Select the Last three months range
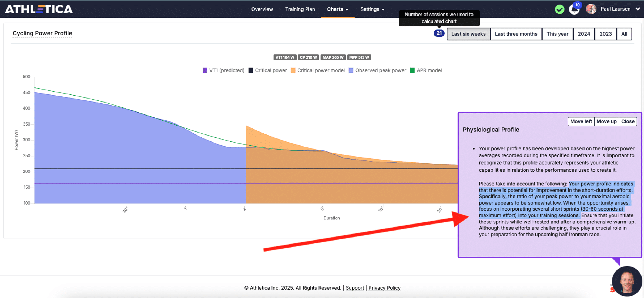 click(x=516, y=34)
